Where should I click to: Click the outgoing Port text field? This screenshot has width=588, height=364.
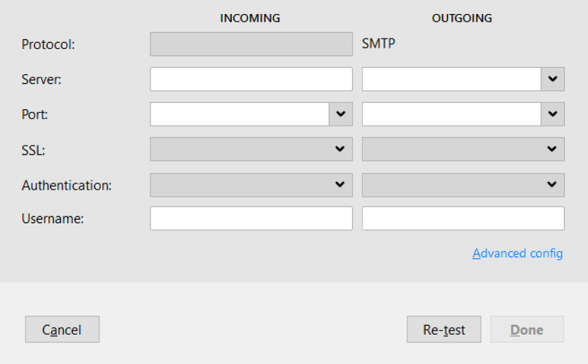click(451, 114)
